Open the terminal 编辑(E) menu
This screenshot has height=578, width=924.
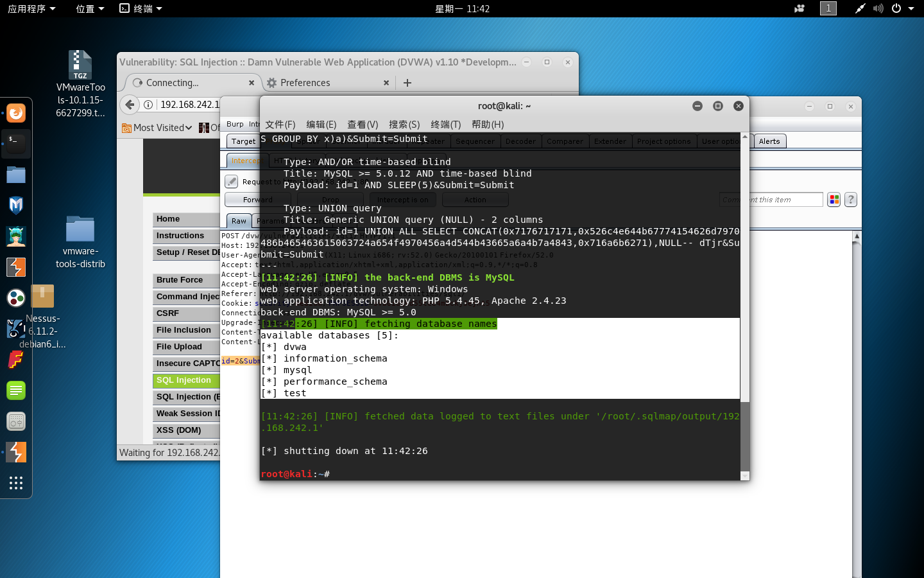pos(321,125)
